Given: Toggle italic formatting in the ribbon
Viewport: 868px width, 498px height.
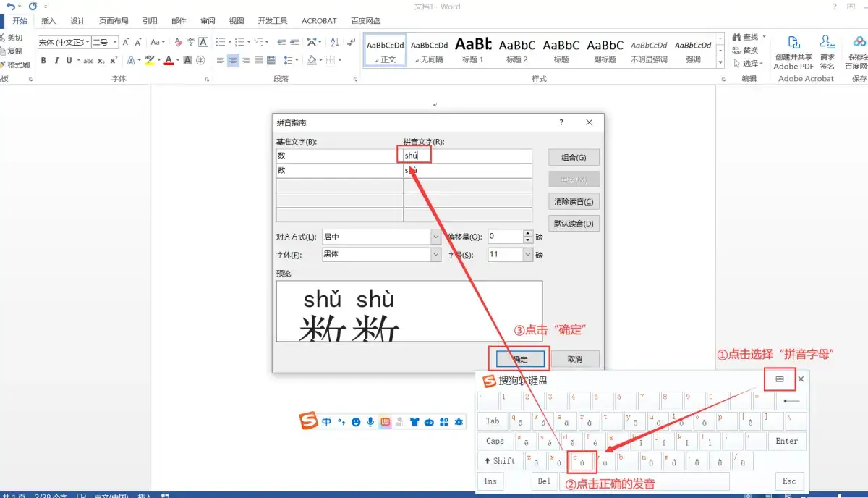Looking at the screenshot, I should pyautogui.click(x=56, y=61).
